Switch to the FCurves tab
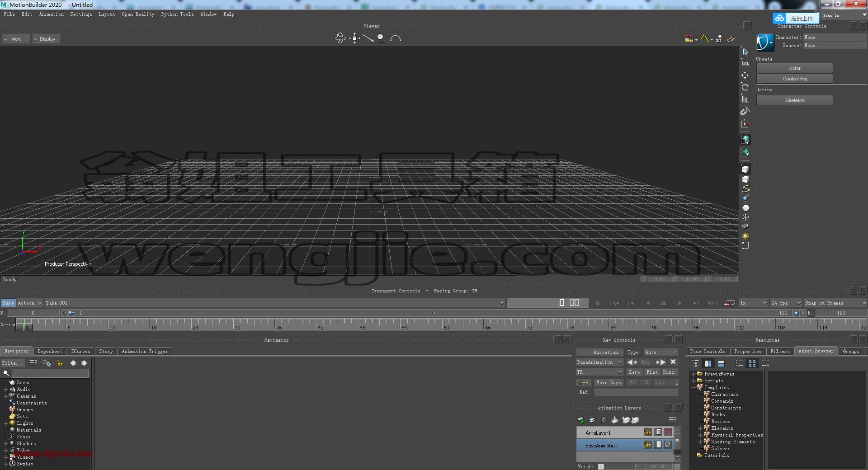The image size is (868, 470). [x=80, y=351]
